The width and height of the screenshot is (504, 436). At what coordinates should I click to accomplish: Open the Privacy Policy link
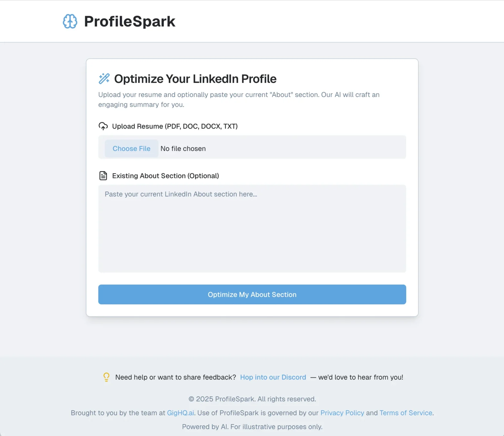(342, 413)
